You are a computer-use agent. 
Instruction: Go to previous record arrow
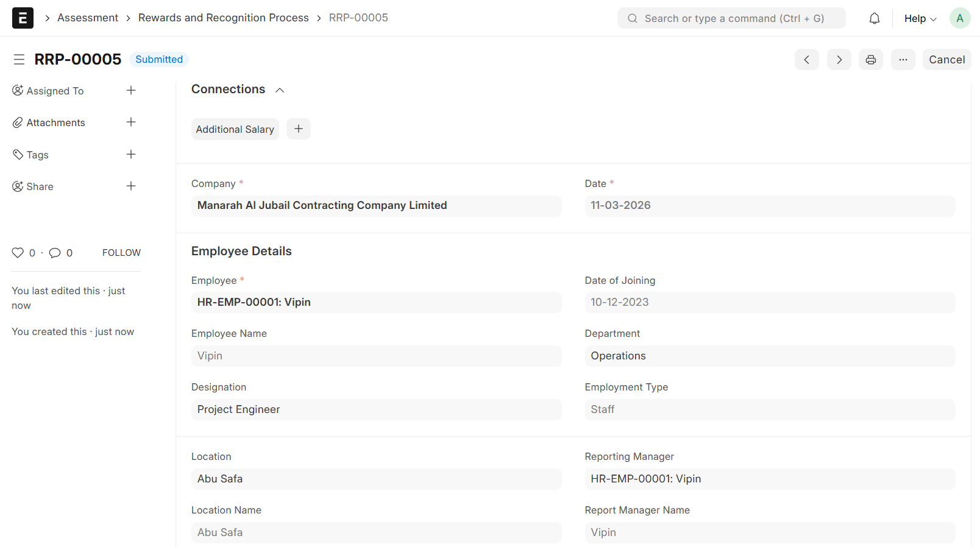(806, 60)
